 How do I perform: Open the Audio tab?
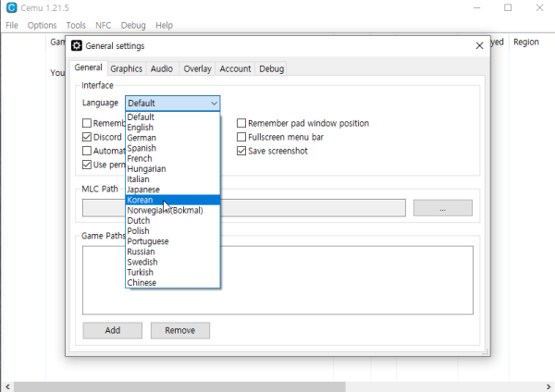[161, 68]
